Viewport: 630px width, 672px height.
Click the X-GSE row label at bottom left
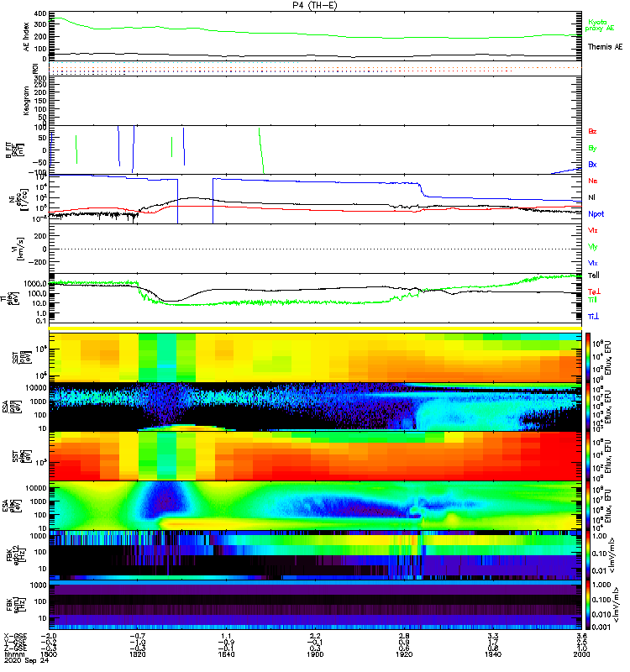[15, 637]
